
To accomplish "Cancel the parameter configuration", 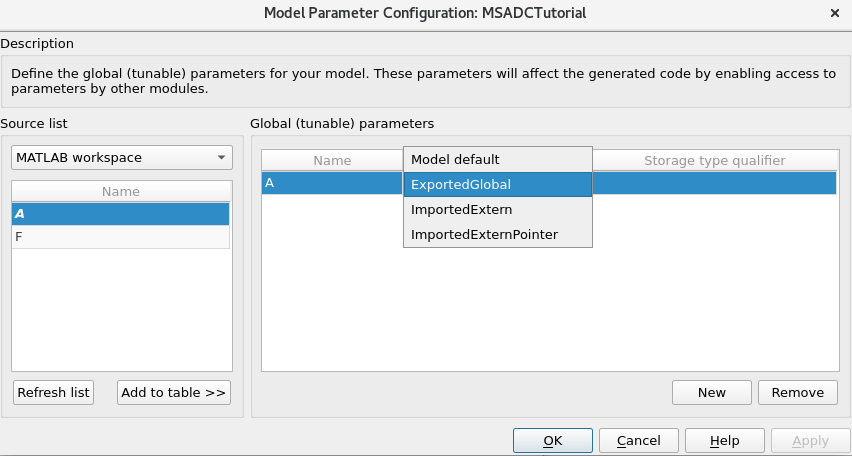I will coord(639,441).
